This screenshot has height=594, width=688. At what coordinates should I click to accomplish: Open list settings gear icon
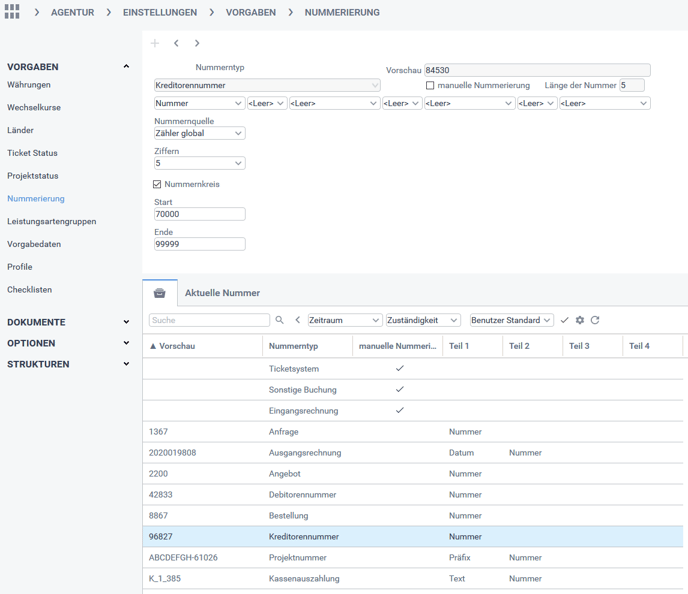tap(580, 320)
